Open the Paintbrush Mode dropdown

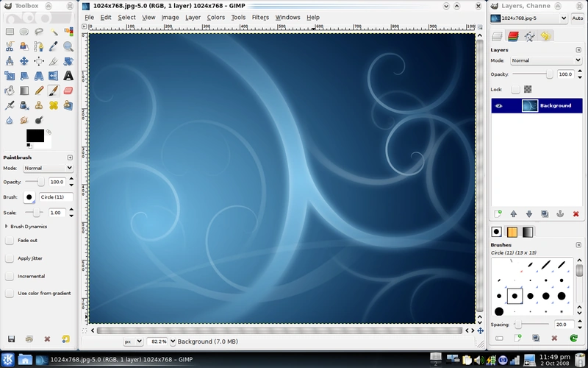[x=48, y=168]
